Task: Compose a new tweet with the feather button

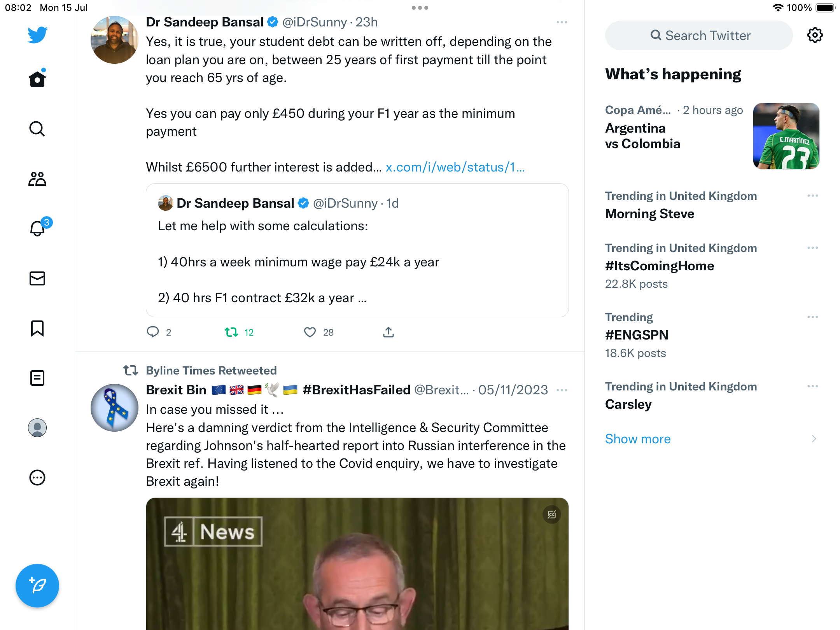Action: [37, 585]
